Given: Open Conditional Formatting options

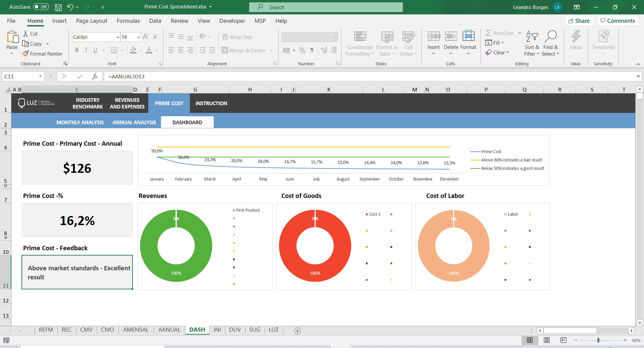Looking at the screenshot, I should click(359, 43).
